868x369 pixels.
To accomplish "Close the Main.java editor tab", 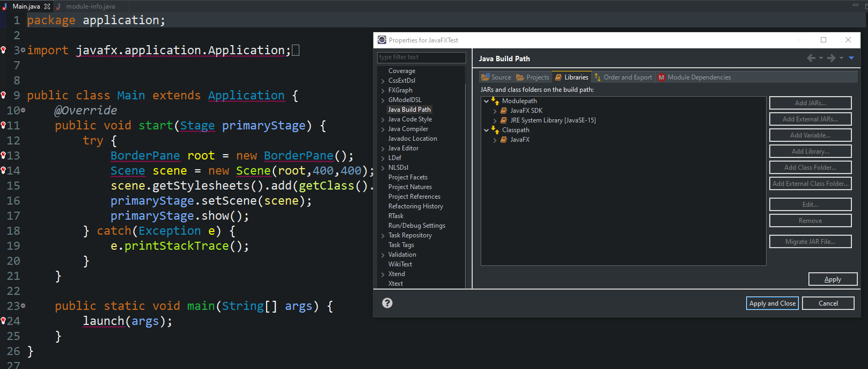I will click(x=47, y=6).
